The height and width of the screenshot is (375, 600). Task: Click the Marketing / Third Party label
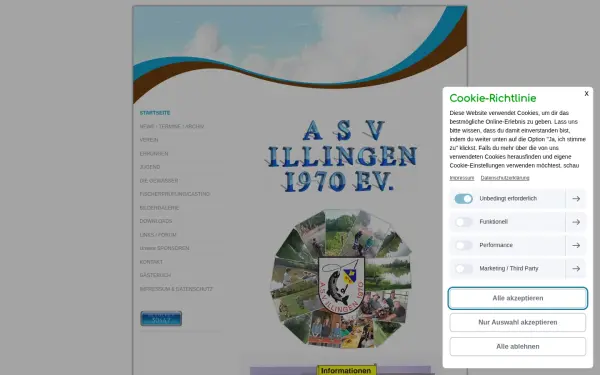(509, 269)
